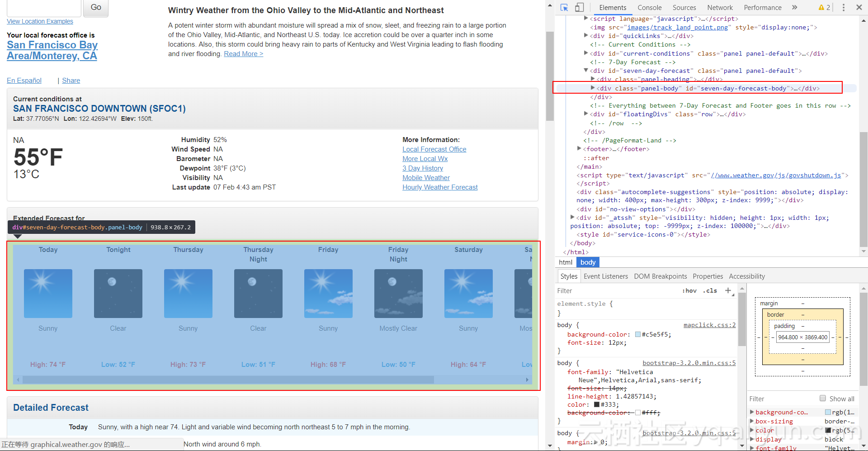Click the Go search button
The width and height of the screenshot is (868, 451).
[x=96, y=8]
